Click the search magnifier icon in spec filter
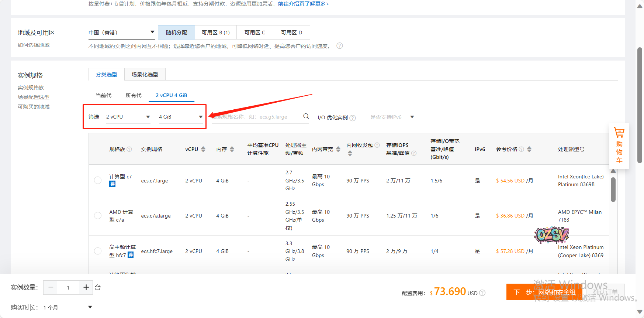 pos(306,116)
